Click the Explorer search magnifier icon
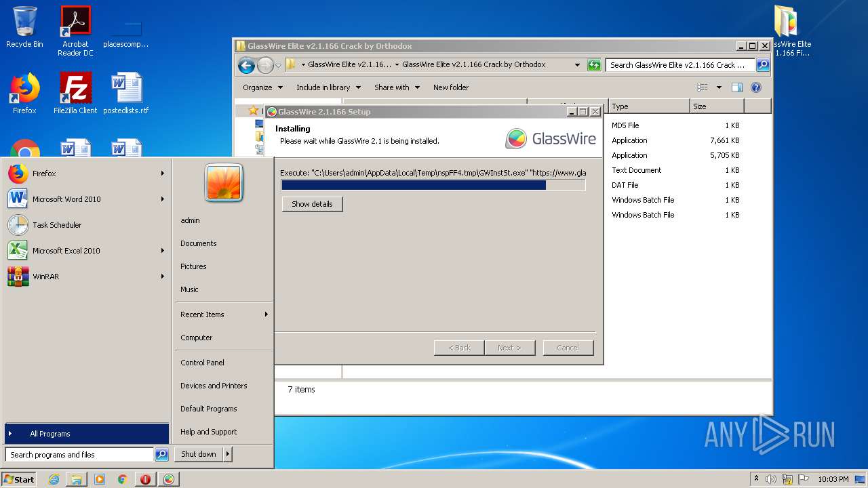Screen dimensions: 868x488 pyautogui.click(x=762, y=65)
